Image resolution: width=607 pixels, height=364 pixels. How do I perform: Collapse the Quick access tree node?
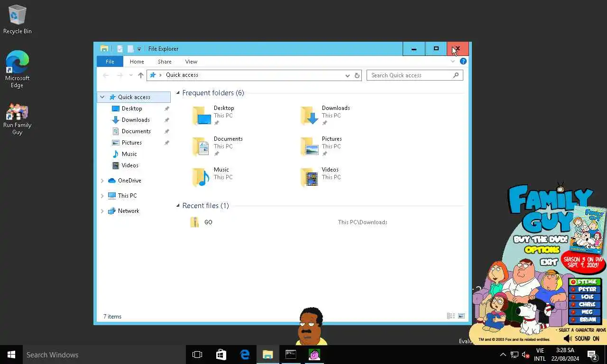point(102,97)
